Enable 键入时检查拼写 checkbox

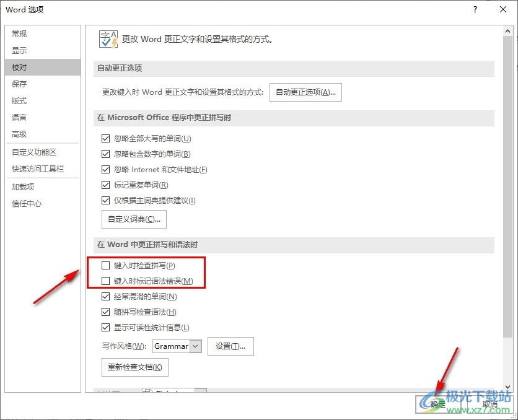106,266
